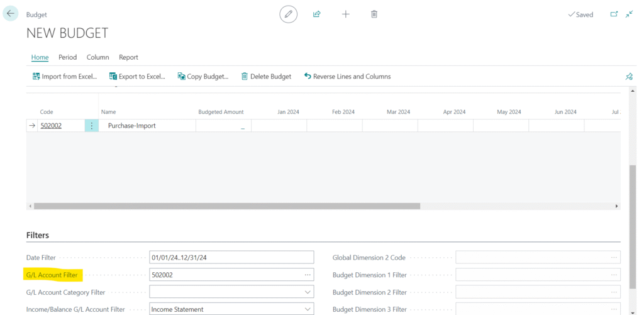The height and width of the screenshot is (315, 644).
Task: Collapse the page with arrows icon
Action: (629, 14)
